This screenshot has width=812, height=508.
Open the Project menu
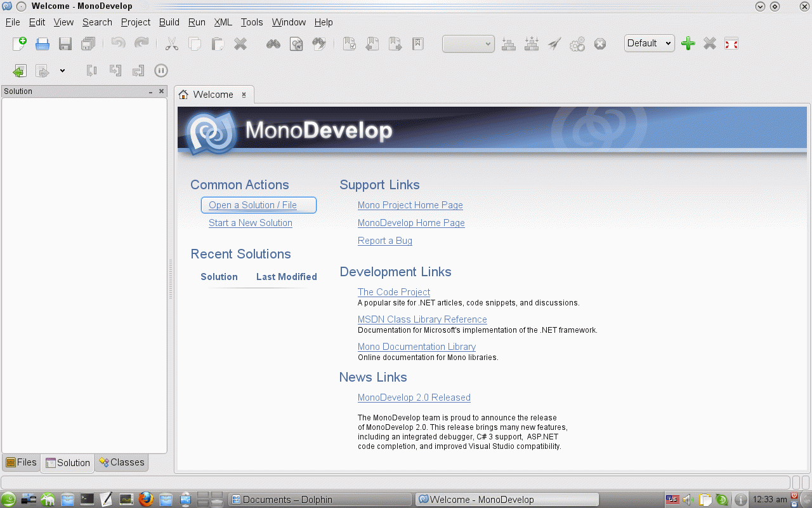pyautogui.click(x=136, y=22)
